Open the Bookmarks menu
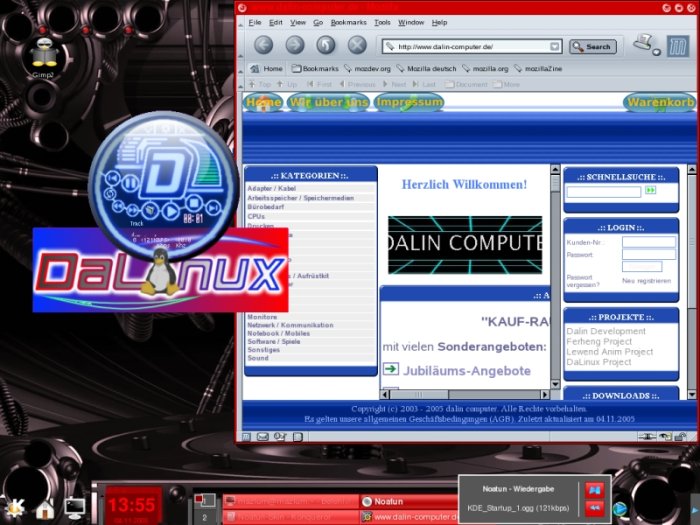This screenshot has width=700, height=525. [348, 22]
